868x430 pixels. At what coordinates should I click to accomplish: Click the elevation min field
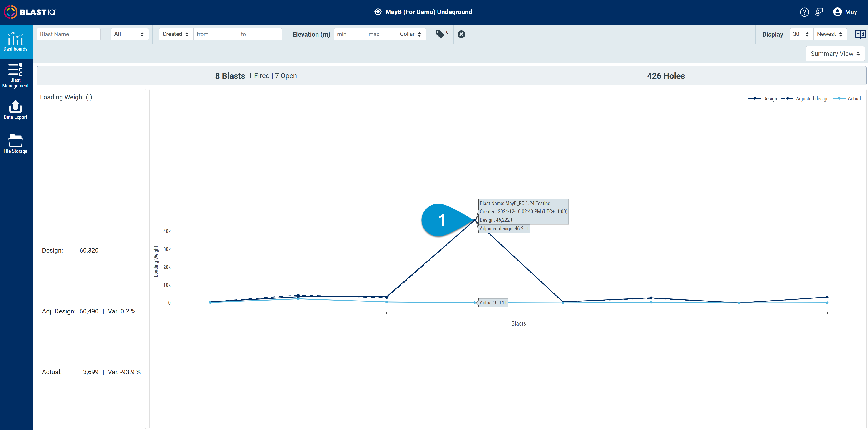[x=349, y=34]
